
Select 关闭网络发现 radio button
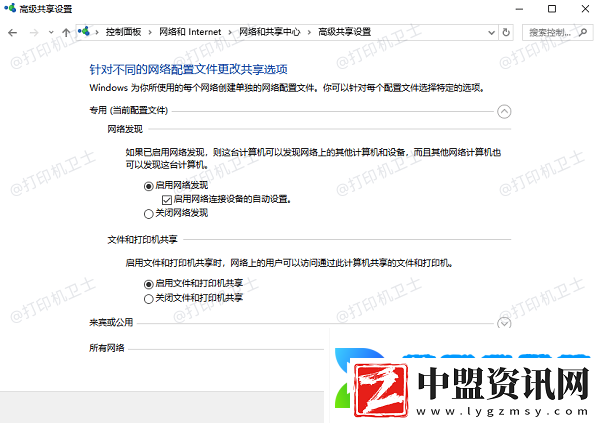(x=148, y=214)
